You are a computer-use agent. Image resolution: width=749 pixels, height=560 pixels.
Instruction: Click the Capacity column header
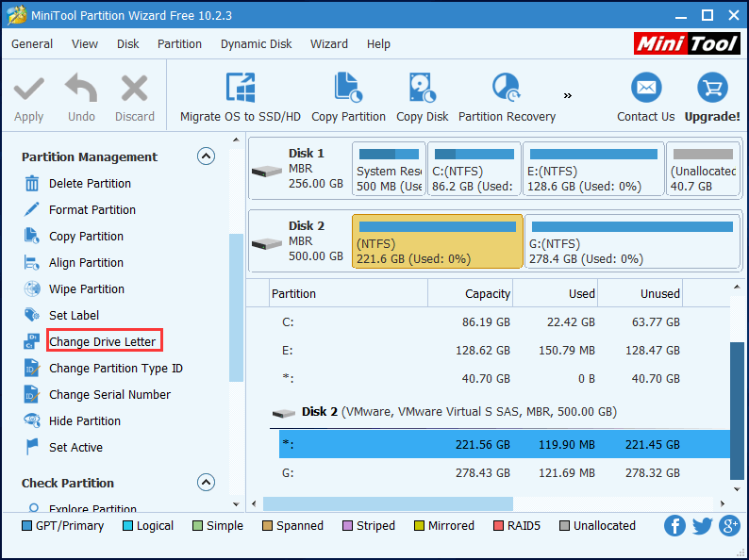point(470,293)
